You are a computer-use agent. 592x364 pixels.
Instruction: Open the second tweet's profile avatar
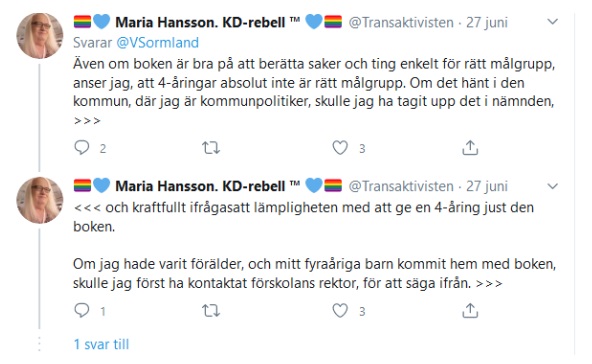(x=40, y=200)
